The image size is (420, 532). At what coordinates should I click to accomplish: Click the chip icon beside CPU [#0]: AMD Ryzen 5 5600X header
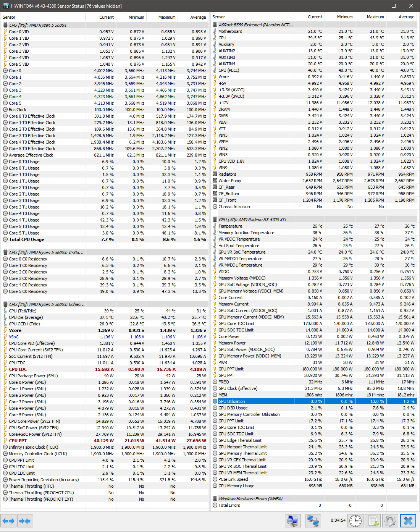5,25
